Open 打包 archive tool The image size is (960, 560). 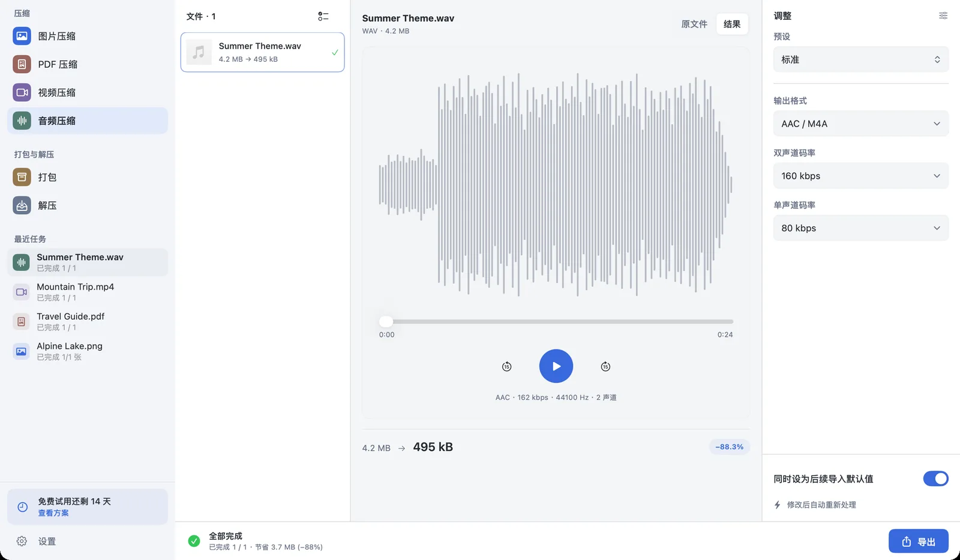tap(88, 177)
